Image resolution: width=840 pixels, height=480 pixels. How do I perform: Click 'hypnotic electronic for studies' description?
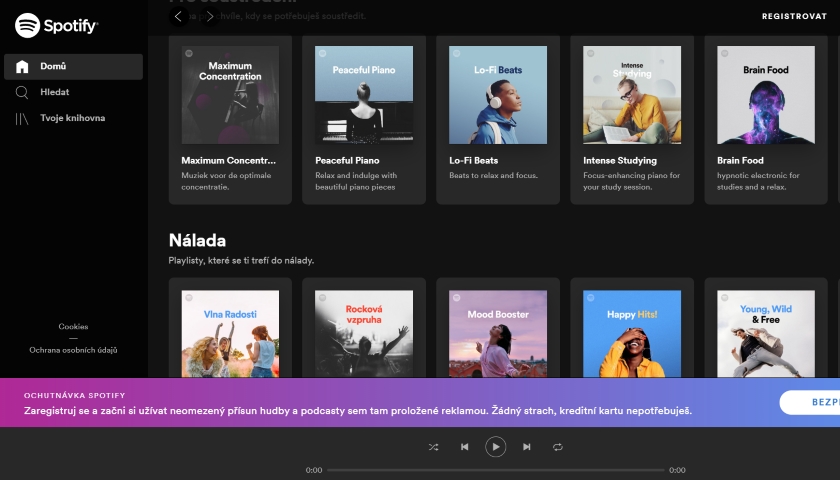(758, 181)
